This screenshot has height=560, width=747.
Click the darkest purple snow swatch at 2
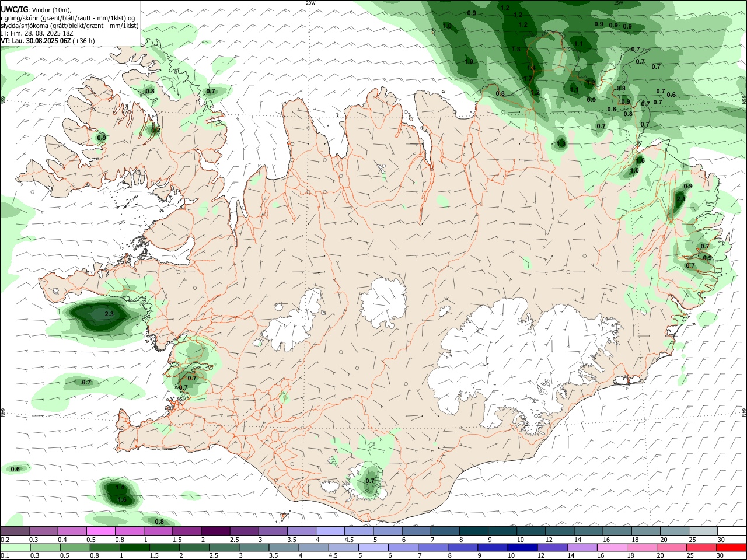pos(215,531)
